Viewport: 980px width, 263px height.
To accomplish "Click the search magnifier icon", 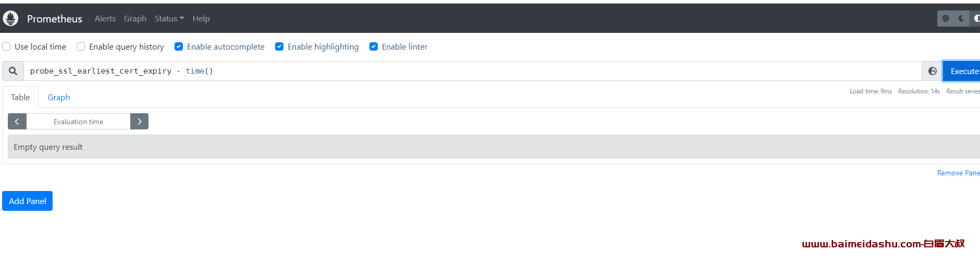I will (13, 71).
